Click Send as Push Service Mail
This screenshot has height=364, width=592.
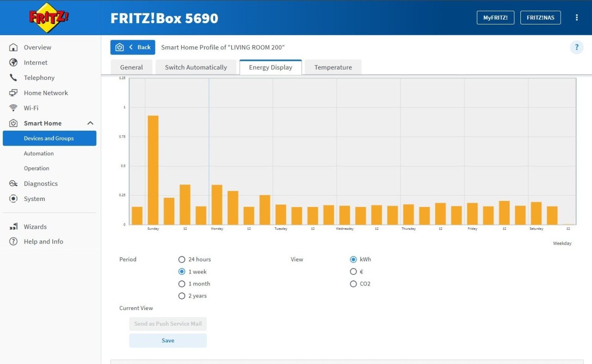point(168,324)
